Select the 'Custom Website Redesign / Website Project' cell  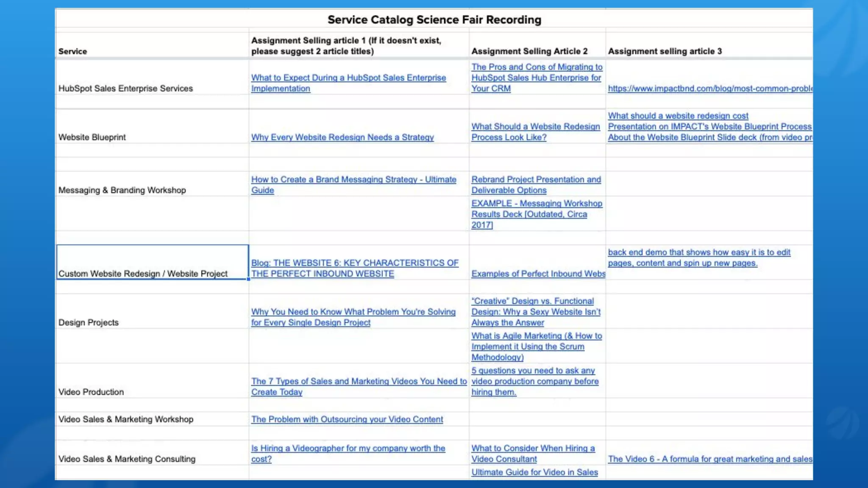pos(152,263)
